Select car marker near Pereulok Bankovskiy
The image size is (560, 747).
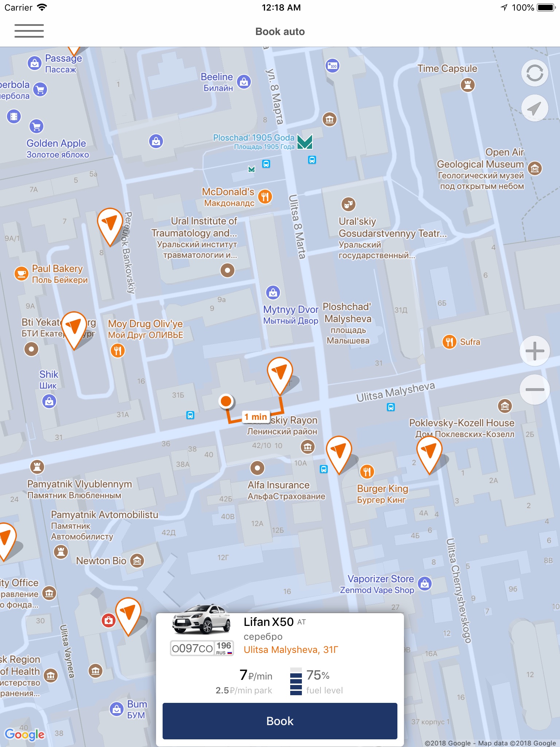(110, 226)
